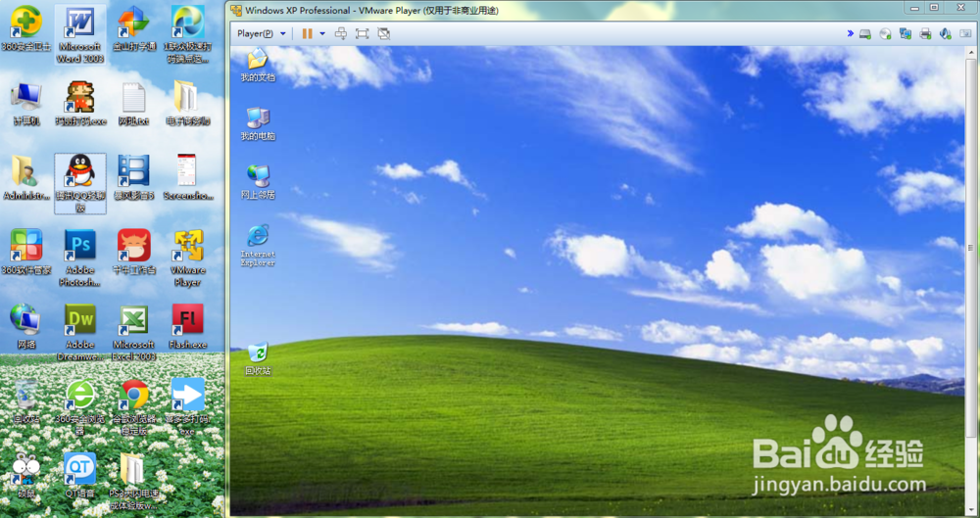Select the 腾讯QQ轻聊版 penguin shortcut
Image resolution: width=980 pixels, height=518 pixels.
[x=80, y=184]
